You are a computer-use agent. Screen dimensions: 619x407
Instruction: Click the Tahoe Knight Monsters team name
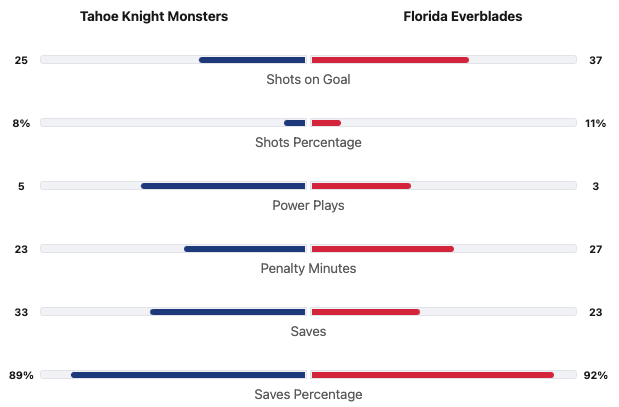[154, 17]
